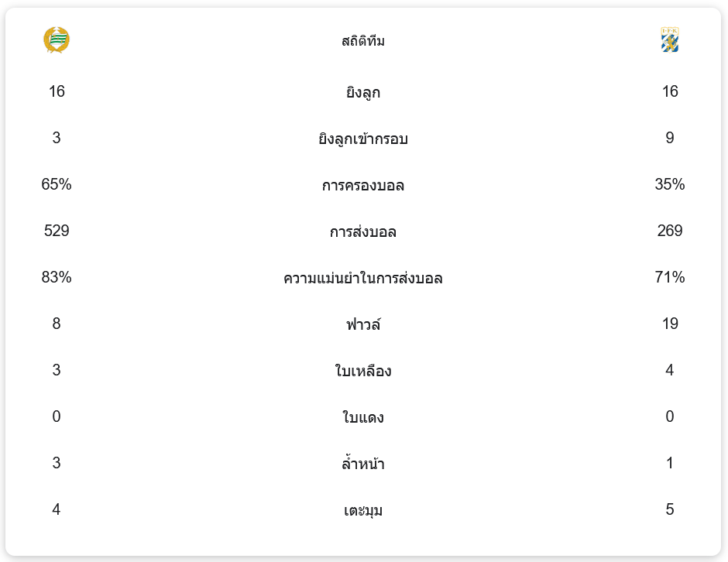Click the 269 passes value

pos(670,231)
